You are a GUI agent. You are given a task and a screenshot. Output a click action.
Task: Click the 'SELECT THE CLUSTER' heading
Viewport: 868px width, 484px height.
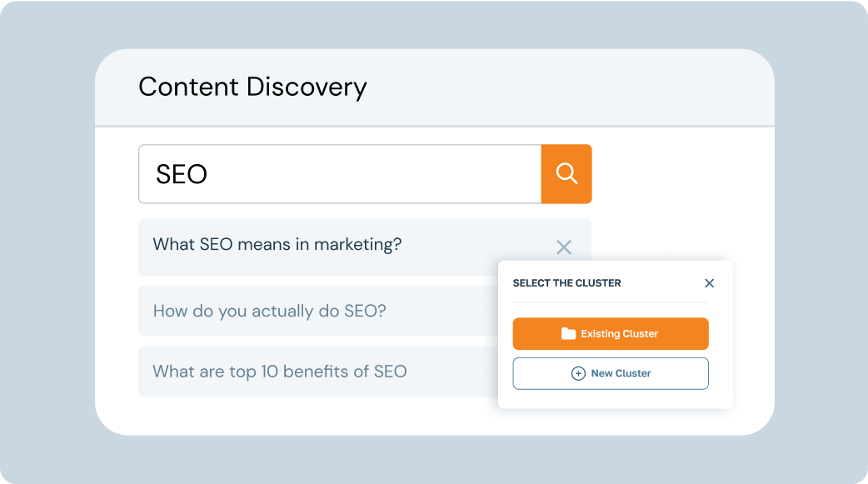[x=566, y=283]
